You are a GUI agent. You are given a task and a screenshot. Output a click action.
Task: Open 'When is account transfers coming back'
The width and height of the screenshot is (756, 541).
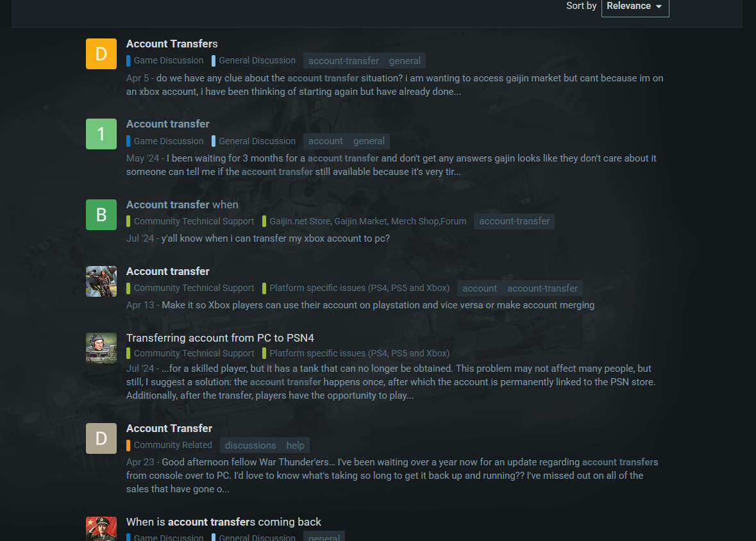click(x=224, y=522)
